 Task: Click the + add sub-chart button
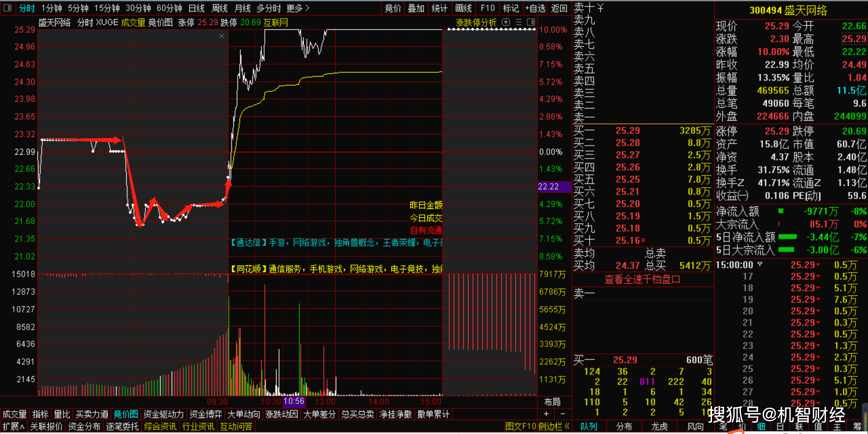pyautogui.click(x=546, y=414)
